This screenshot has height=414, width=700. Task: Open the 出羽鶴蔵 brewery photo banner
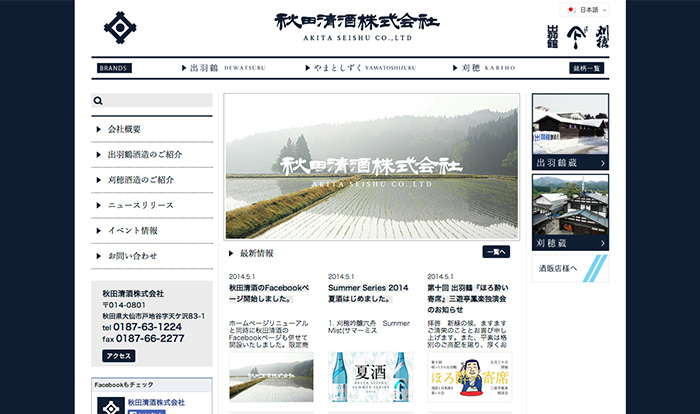[570, 132]
